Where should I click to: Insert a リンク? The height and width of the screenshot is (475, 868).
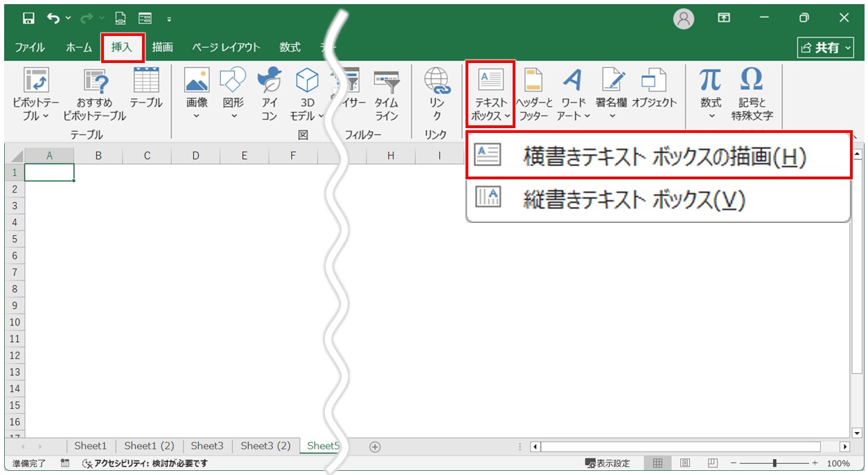coord(437,94)
